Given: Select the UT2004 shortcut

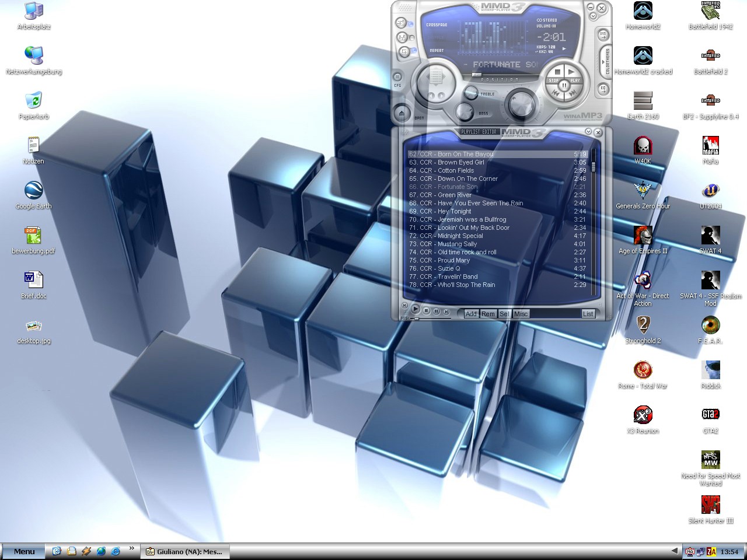Looking at the screenshot, I should 711,195.
